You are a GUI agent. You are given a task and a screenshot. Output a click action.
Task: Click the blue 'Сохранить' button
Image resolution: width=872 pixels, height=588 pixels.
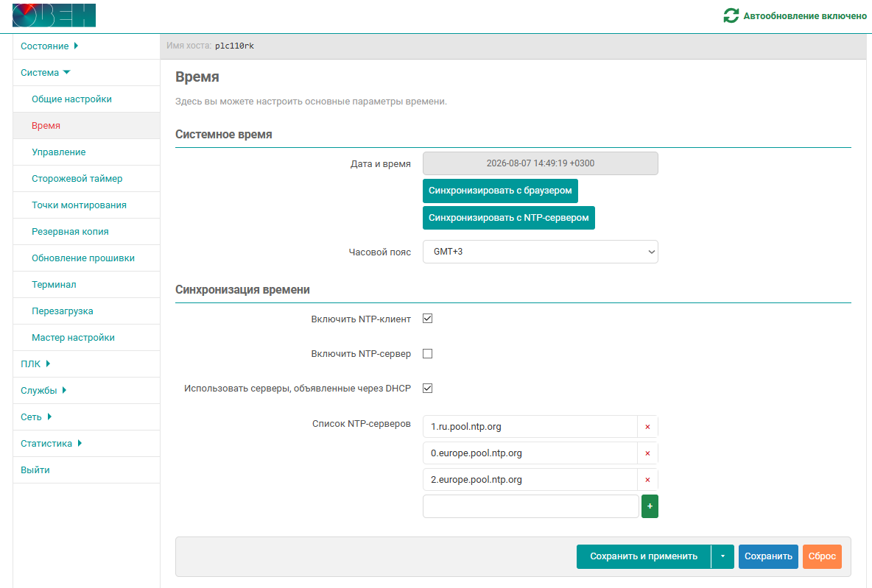[769, 556]
